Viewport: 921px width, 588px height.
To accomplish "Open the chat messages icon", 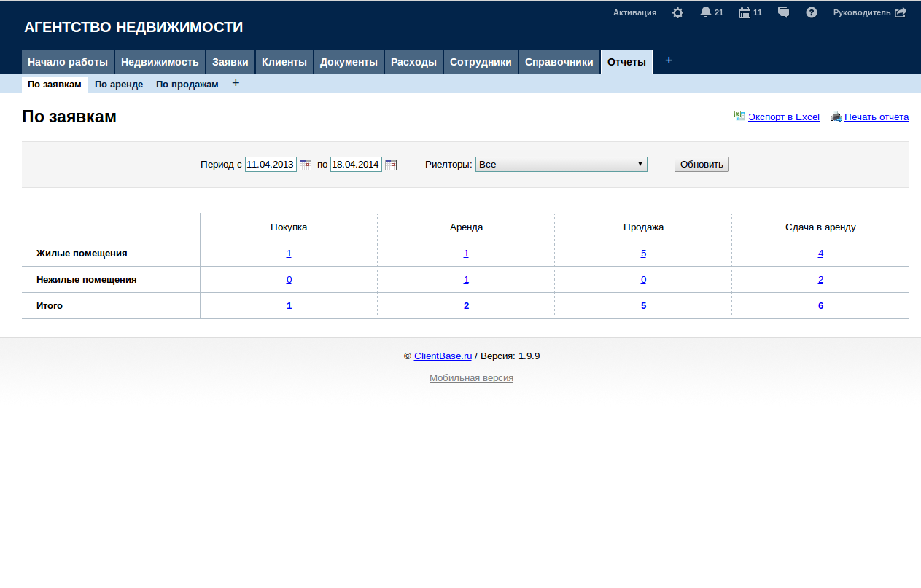I will (x=784, y=12).
